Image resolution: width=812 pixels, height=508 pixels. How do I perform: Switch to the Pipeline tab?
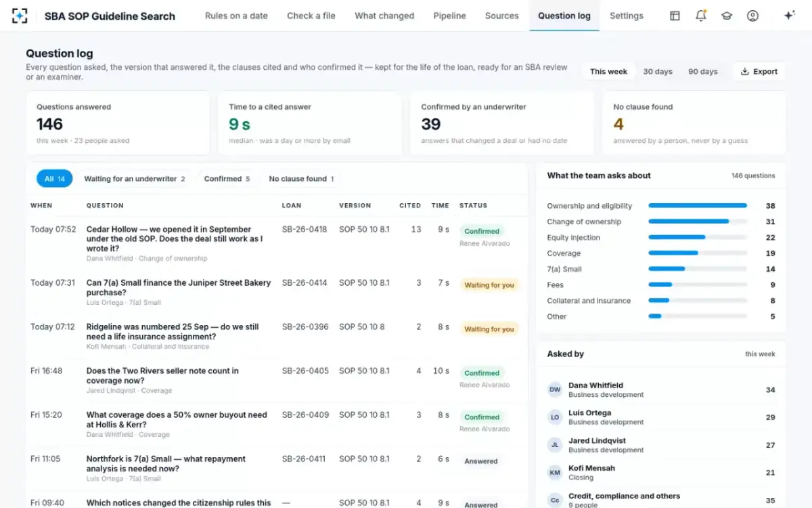click(x=450, y=16)
